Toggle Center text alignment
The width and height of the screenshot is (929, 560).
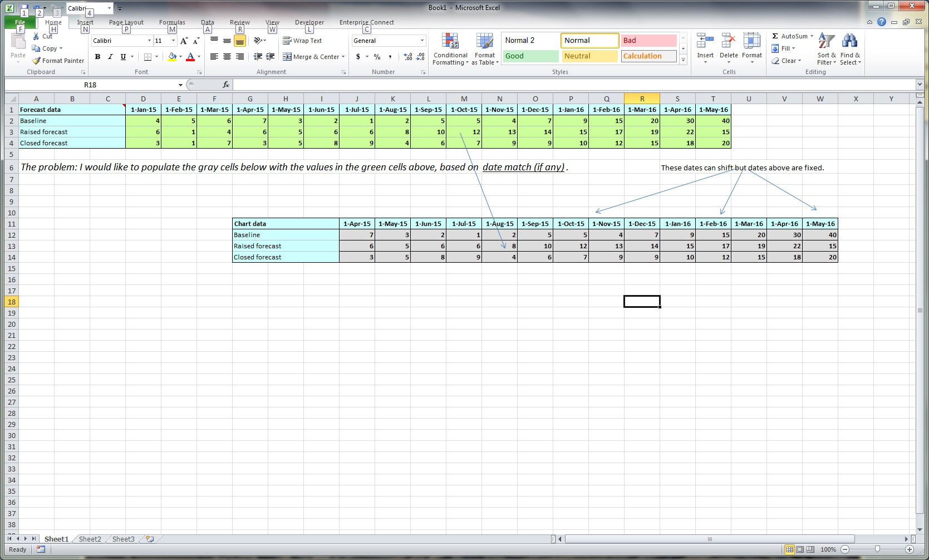(227, 56)
